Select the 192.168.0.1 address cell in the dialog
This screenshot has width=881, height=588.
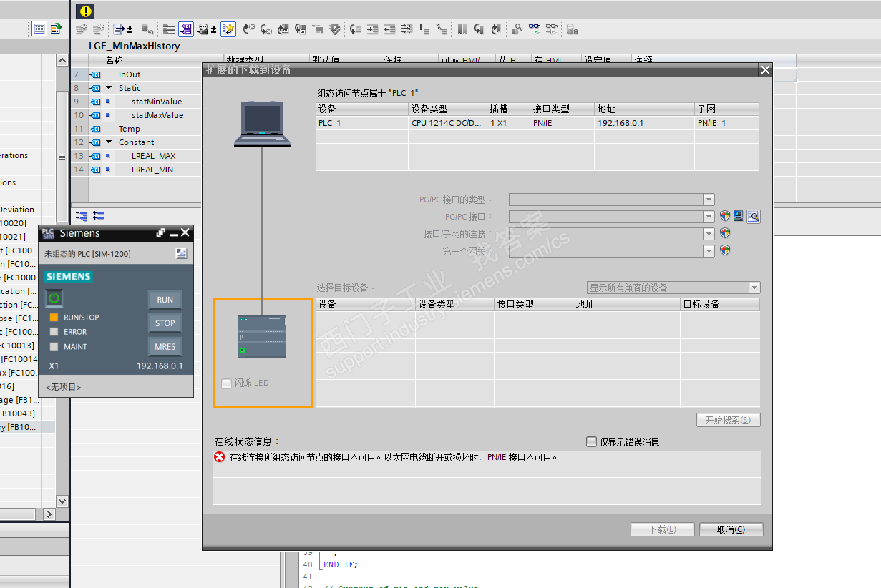644,123
